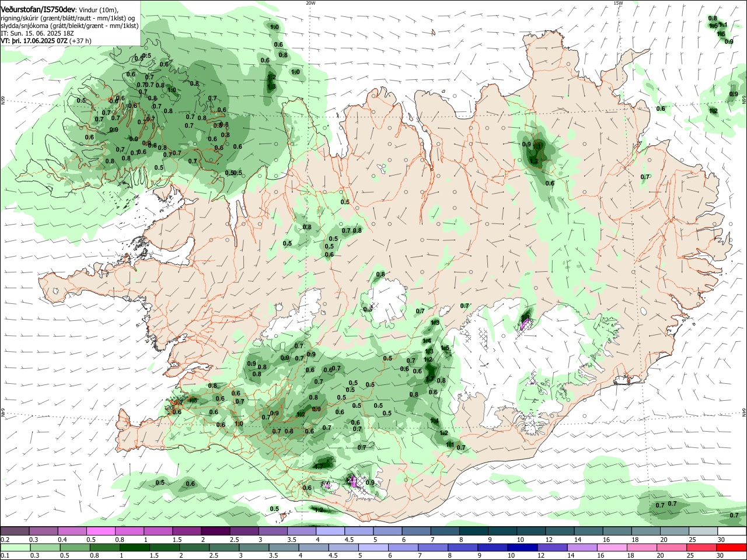Click the '(+37 h)' forecast offset text

click(x=80, y=41)
